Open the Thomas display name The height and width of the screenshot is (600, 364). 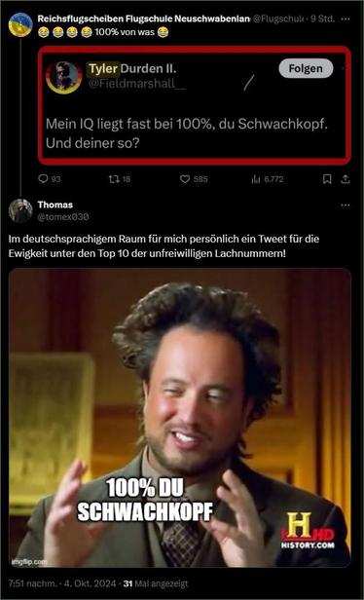55,206
